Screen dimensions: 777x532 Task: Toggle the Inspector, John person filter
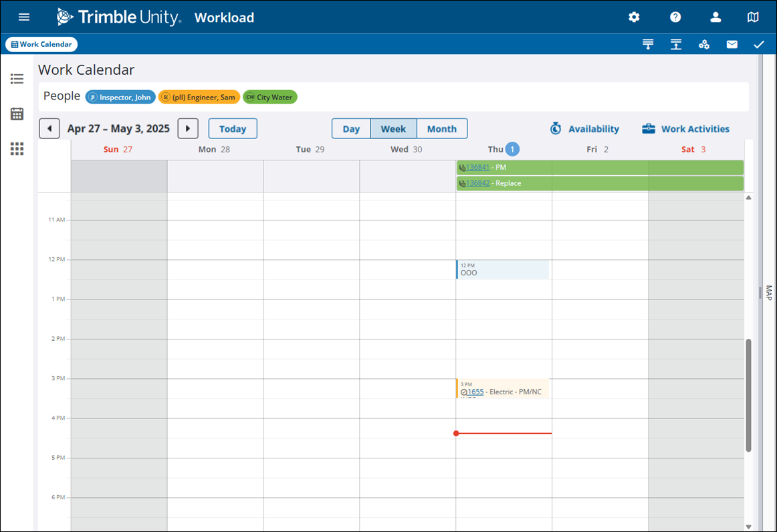coord(120,98)
